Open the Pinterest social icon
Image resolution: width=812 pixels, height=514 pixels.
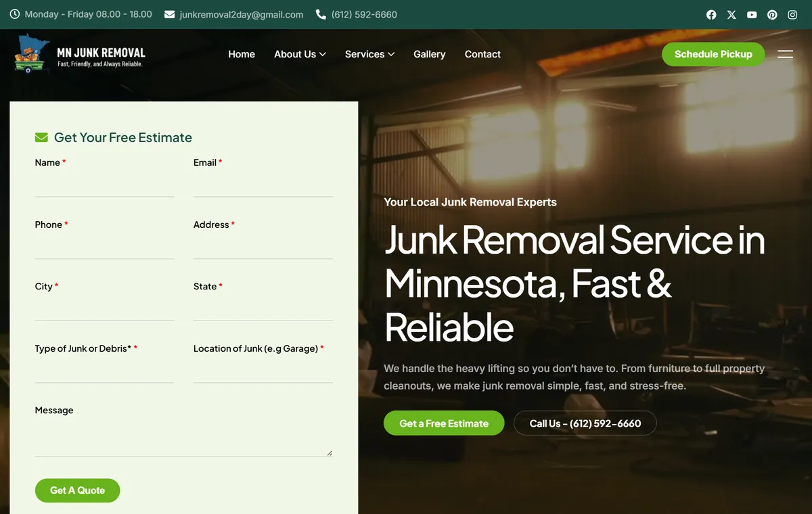[772, 14]
